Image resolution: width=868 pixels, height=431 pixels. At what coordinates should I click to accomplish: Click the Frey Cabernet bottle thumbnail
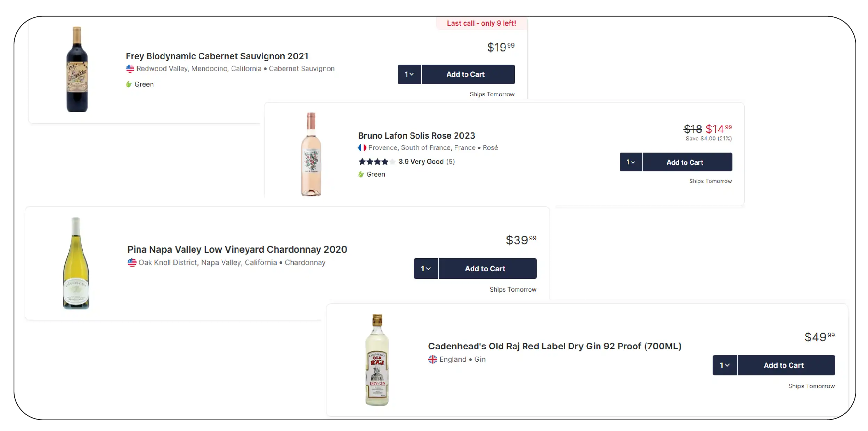77,70
